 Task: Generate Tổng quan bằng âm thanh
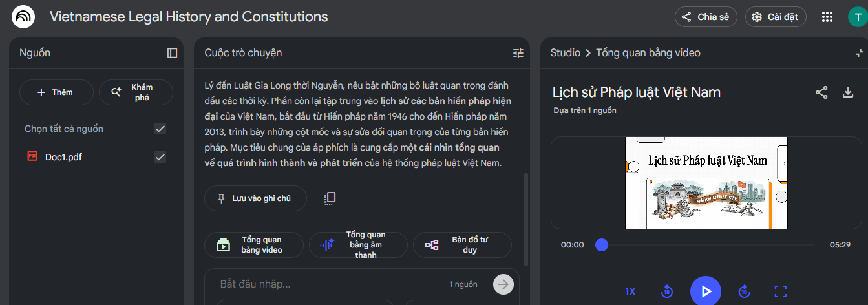358,245
